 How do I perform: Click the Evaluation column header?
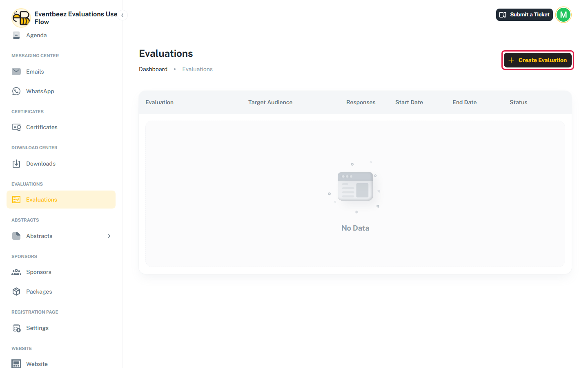pyautogui.click(x=159, y=102)
